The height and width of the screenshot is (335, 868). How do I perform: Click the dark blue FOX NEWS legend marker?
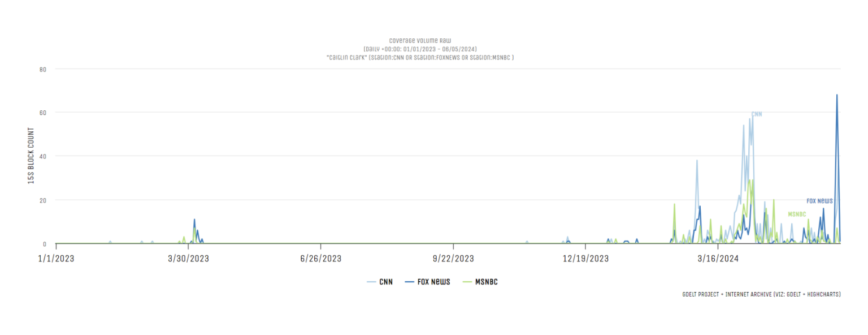410,282
